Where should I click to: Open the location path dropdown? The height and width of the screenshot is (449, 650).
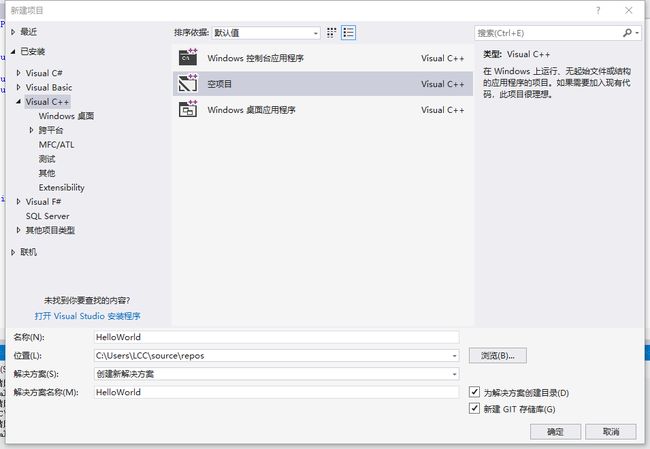(x=454, y=356)
